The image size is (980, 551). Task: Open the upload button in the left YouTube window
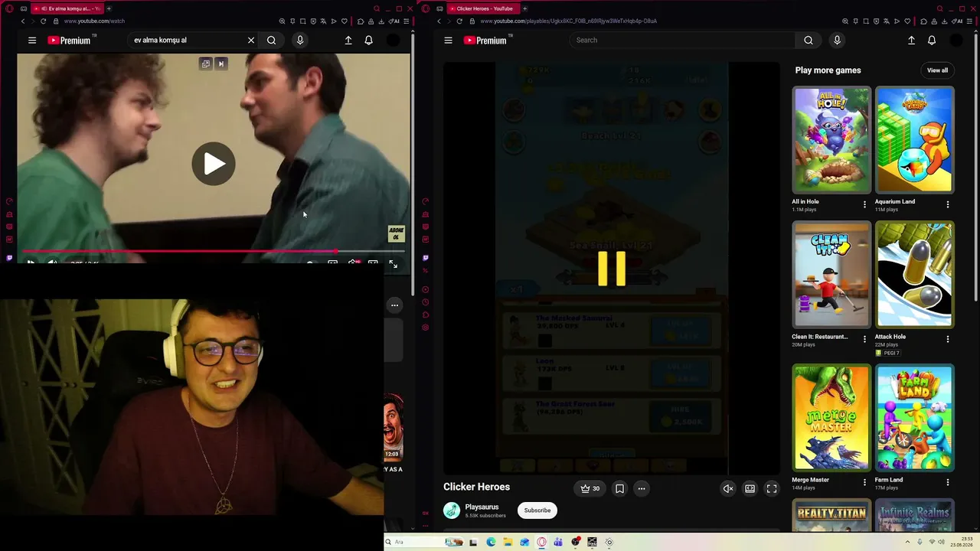coord(348,41)
